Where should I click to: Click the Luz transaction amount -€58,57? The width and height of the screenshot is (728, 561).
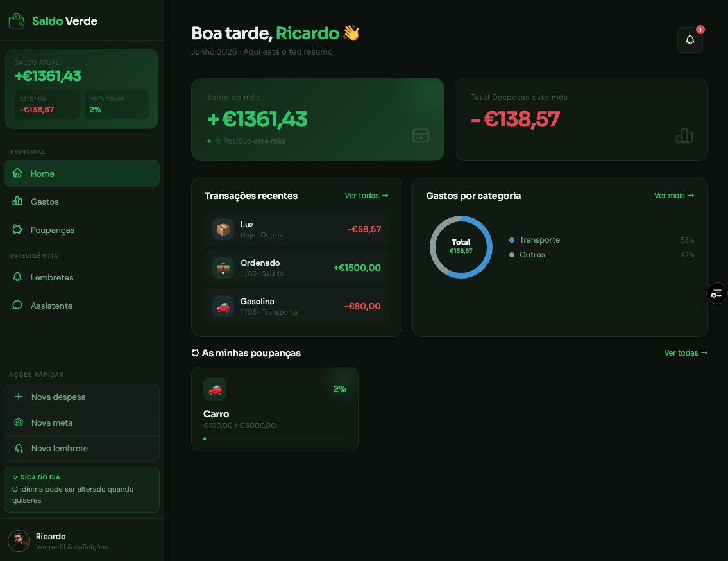click(364, 229)
